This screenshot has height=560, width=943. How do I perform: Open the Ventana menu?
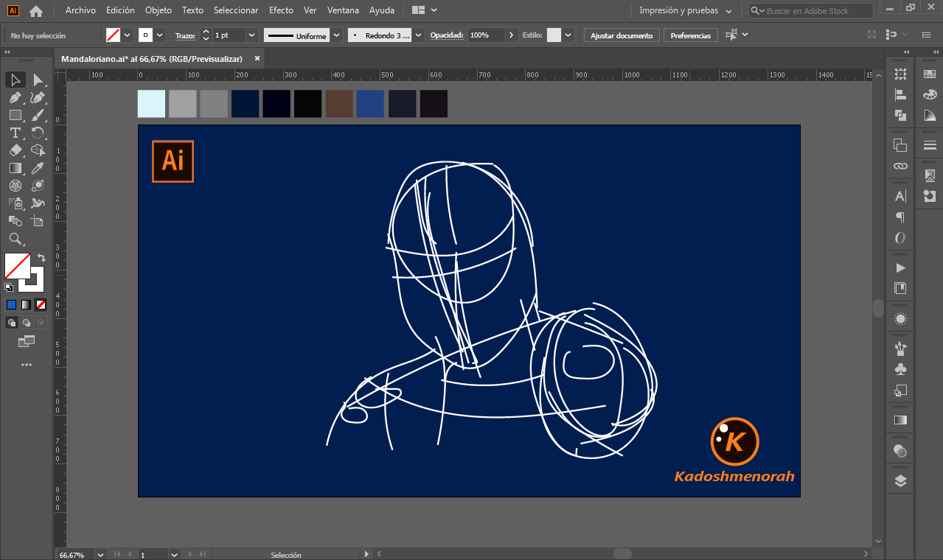[x=343, y=10]
